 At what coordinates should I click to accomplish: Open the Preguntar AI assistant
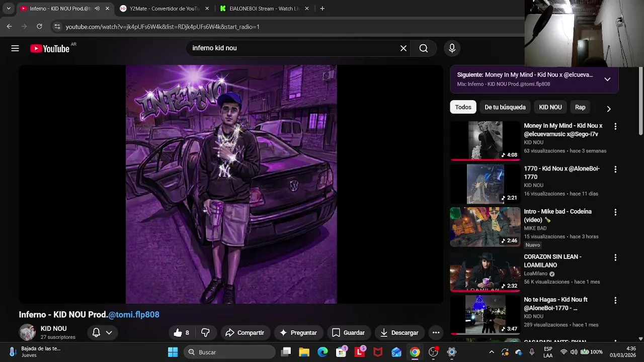pyautogui.click(x=298, y=332)
